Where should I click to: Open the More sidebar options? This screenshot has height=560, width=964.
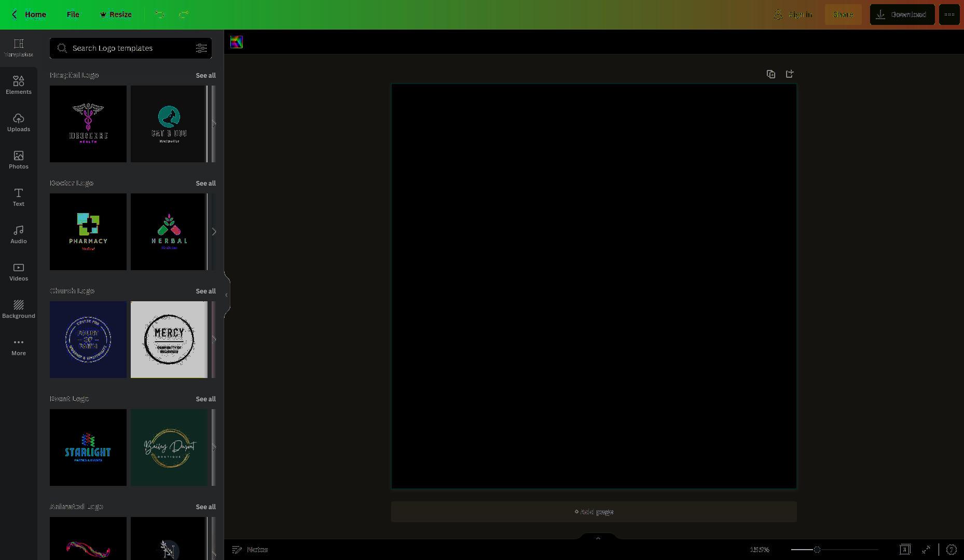point(19,347)
